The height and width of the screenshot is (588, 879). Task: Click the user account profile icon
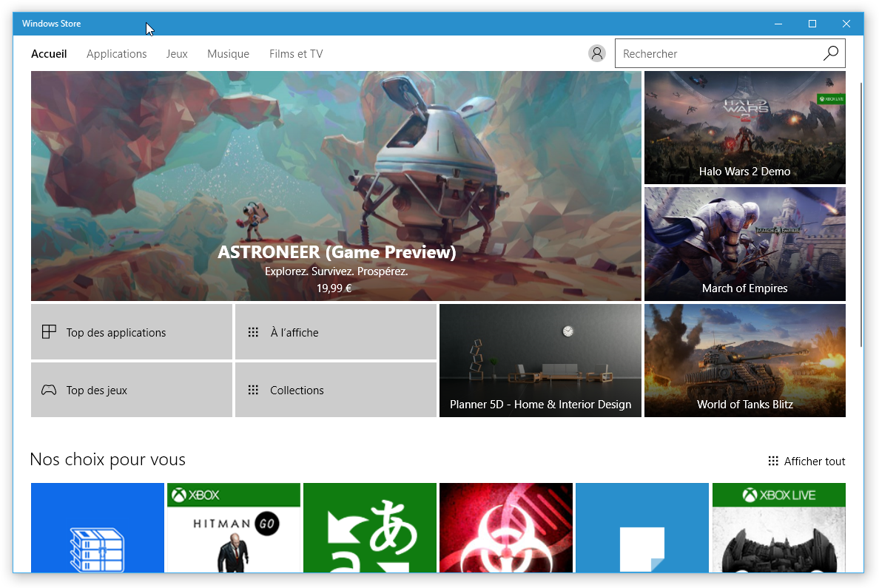tap(596, 53)
